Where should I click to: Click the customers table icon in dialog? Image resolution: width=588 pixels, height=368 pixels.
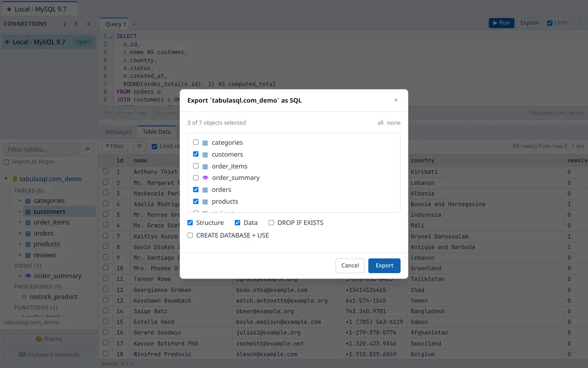[x=205, y=155]
